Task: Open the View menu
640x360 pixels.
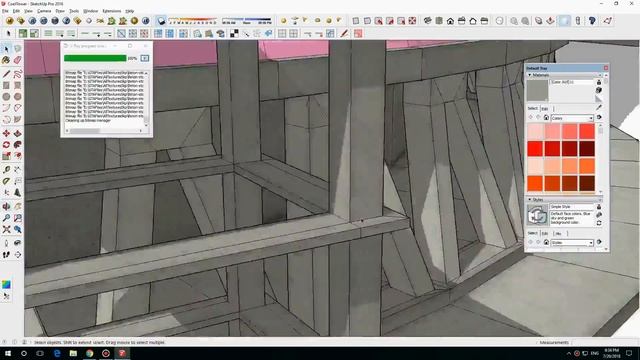Action: 29,11
